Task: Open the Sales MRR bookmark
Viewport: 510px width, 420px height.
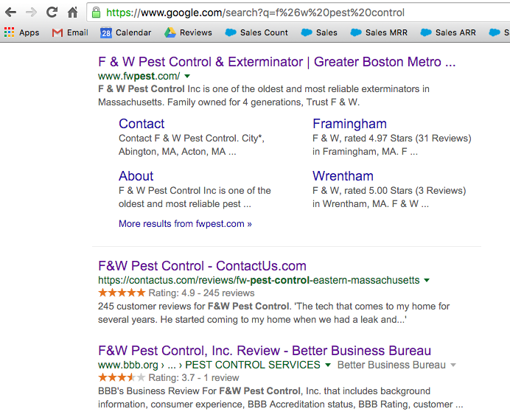Action: pyautogui.click(x=379, y=32)
